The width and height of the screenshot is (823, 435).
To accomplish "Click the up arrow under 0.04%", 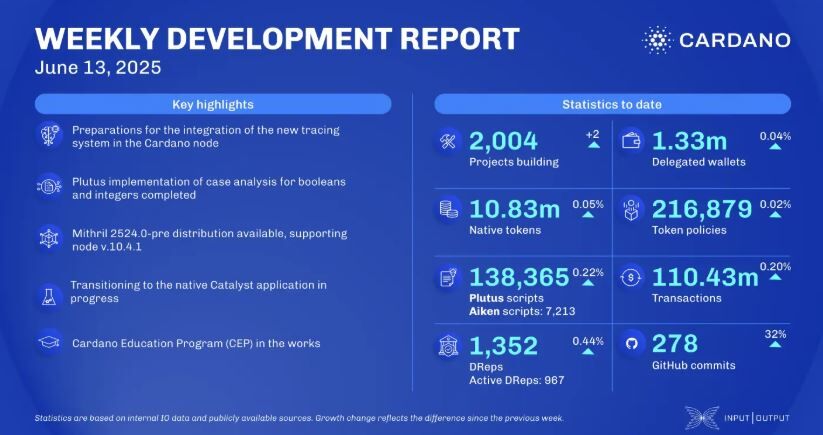I will point(775,147).
